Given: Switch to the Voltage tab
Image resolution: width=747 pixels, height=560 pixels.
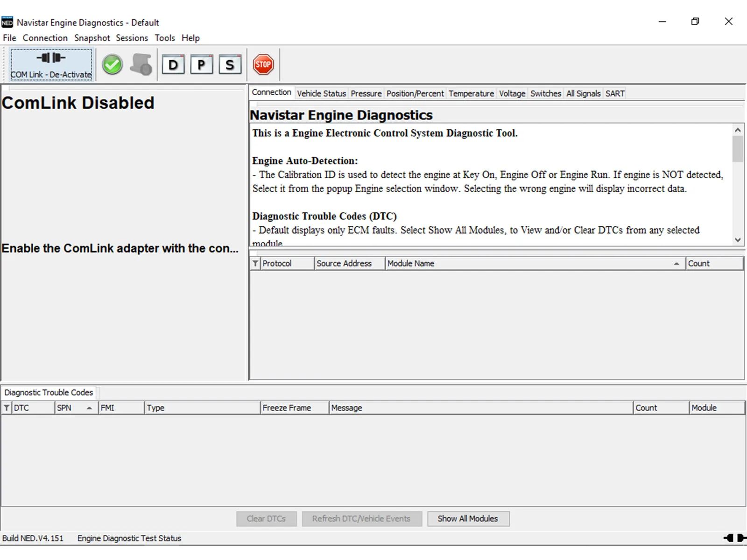Looking at the screenshot, I should pos(512,93).
